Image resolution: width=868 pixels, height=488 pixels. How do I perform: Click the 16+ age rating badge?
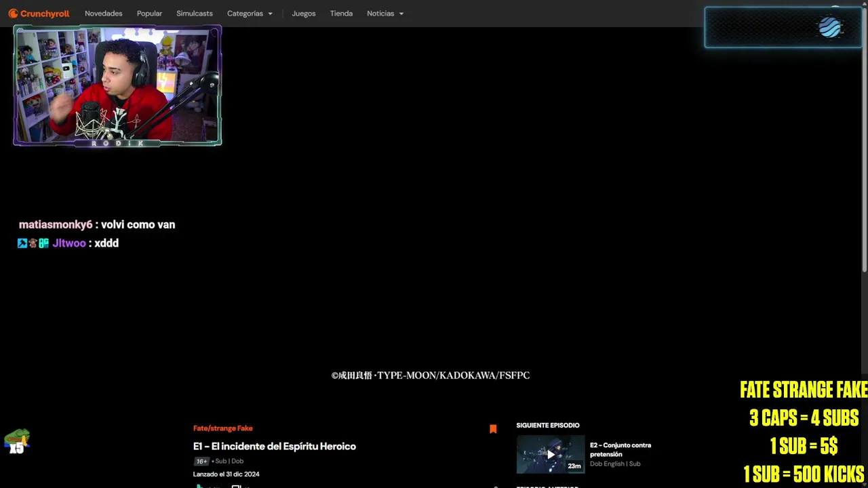coord(201,462)
